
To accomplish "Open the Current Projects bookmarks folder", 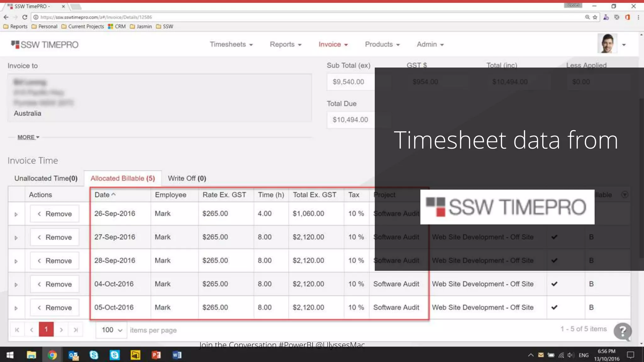I will pyautogui.click(x=83, y=26).
